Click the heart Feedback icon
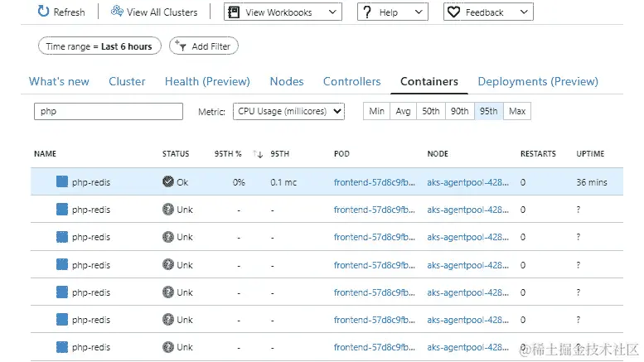This screenshot has width=644, height=362. (453, 12)
